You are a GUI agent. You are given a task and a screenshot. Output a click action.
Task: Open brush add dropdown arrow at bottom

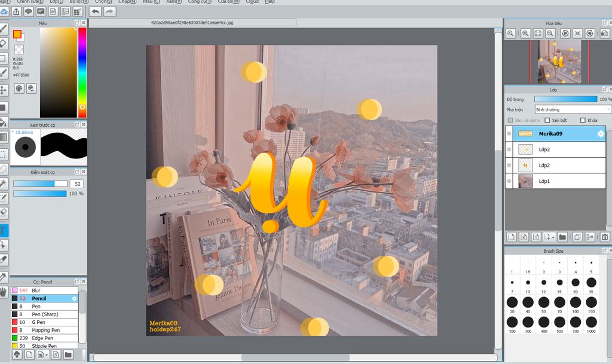coord(47,355)
